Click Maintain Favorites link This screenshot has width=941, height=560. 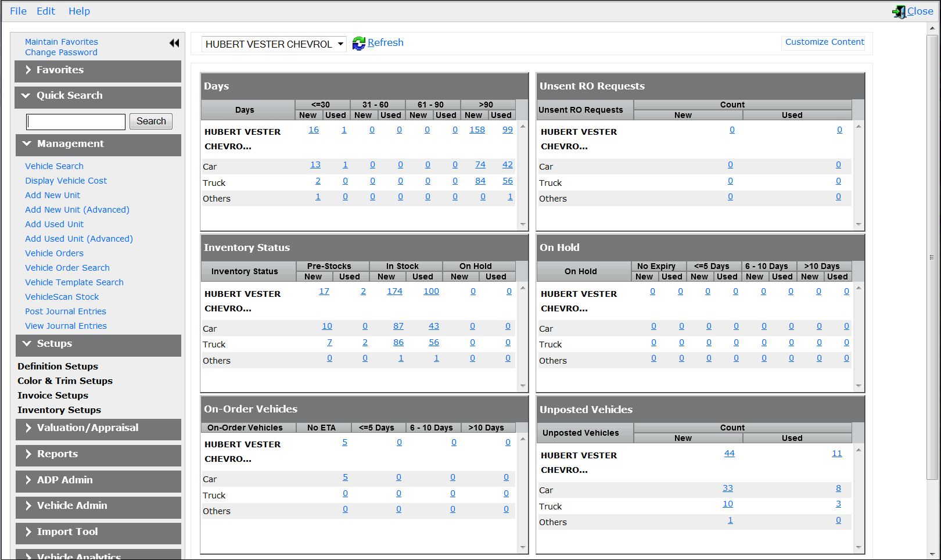point(61,42)
